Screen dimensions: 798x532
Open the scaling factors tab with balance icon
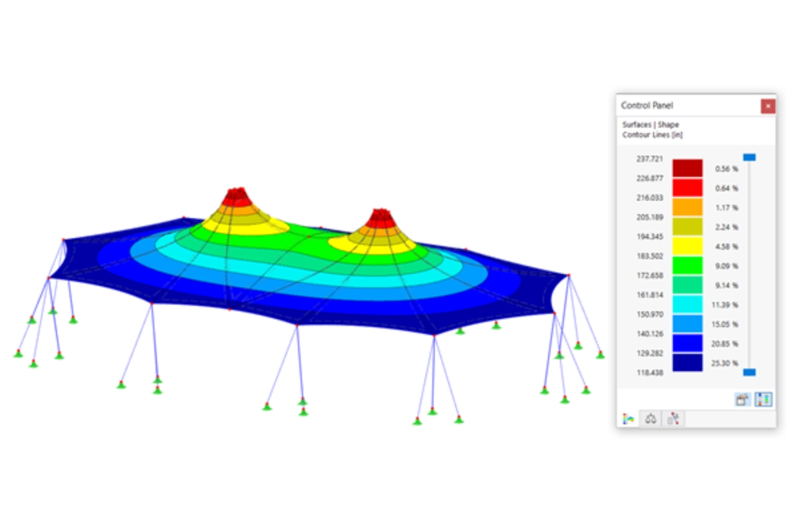pyautogui.click(x=651, y=419)
